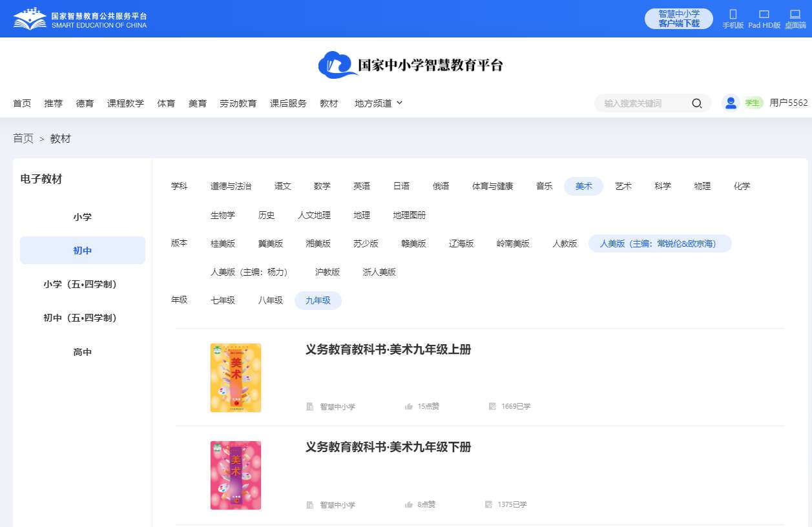Viewport: 812px width, 527px height.
Task: Filter by 八年级 grade
Action: tap(271, 300)
